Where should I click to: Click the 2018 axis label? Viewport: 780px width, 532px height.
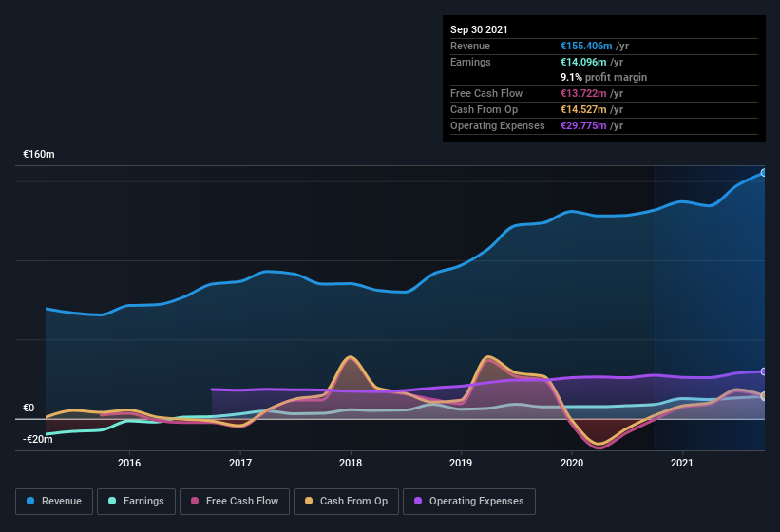pyautogui.click(x=351, y=463)
